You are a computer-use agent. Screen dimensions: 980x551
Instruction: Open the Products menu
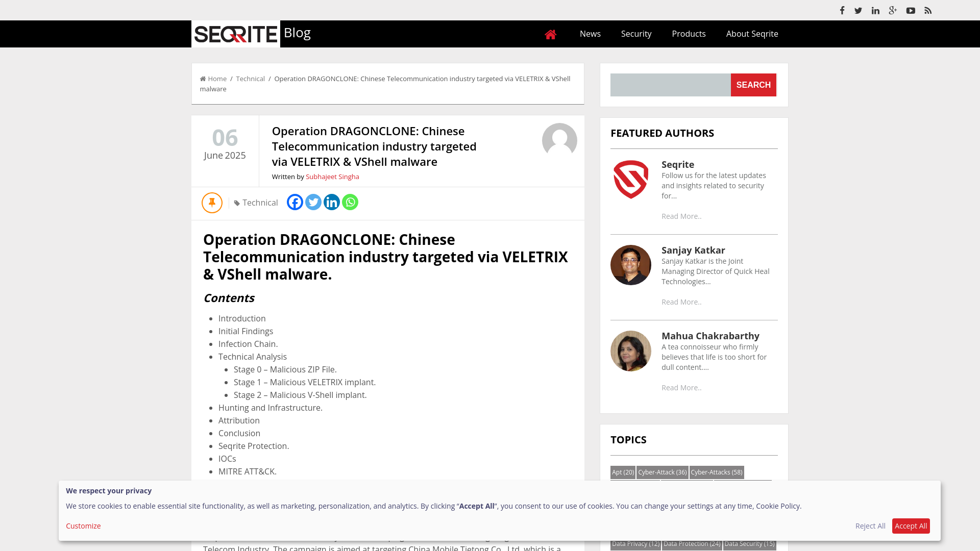point(689,34)
